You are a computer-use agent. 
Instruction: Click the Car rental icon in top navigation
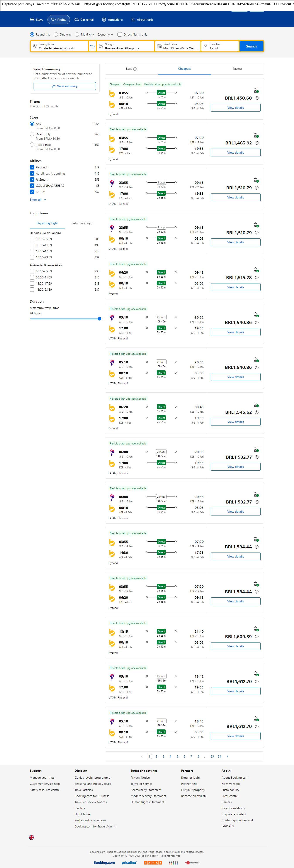[x=77, y=20]
